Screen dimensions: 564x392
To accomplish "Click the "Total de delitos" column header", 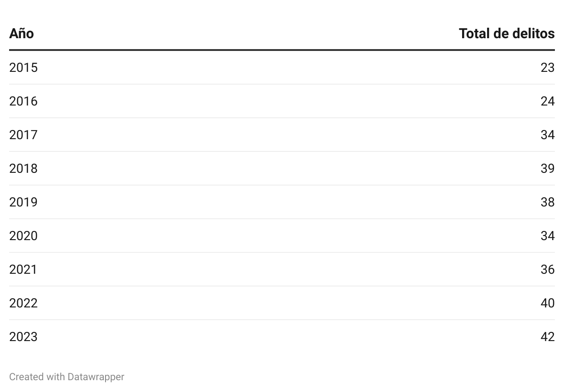I will click(x=506, y=34).
